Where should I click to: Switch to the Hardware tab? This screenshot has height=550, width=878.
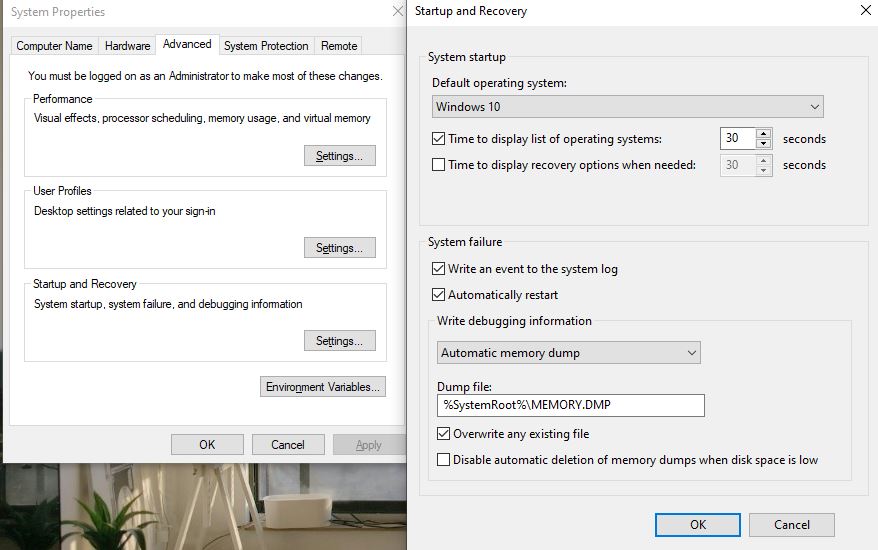click(x=128, y=46)
